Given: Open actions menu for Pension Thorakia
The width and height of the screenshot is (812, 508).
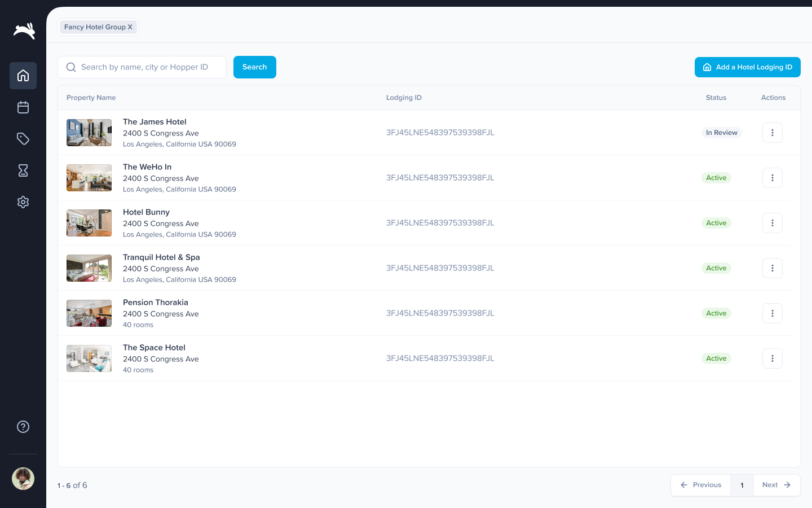Looking at the screenshot, I should point(773,313).
